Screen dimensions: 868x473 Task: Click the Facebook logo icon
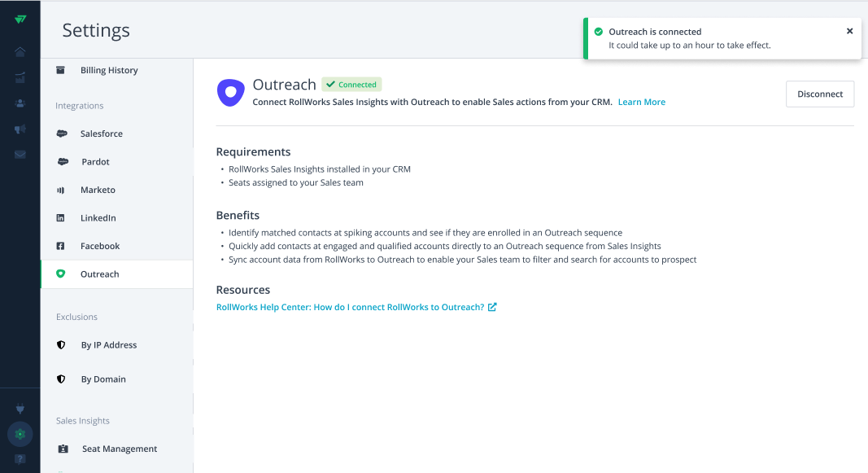coord(61,246)
